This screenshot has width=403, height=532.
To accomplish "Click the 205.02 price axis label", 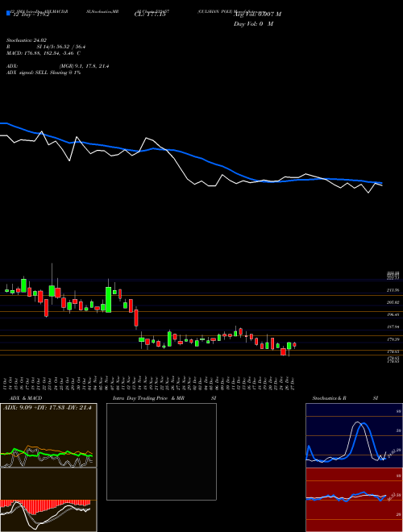I will [393, 302].
